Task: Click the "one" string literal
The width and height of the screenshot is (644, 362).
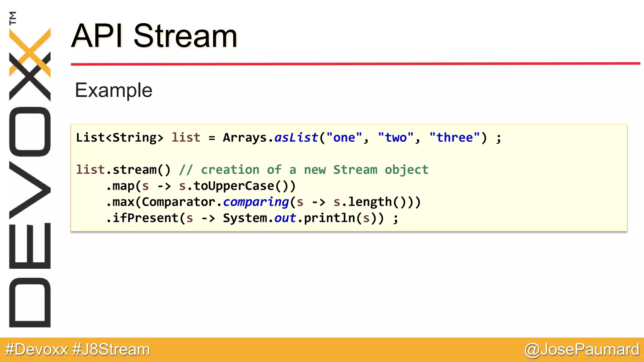Action: [x=344, y=138]
